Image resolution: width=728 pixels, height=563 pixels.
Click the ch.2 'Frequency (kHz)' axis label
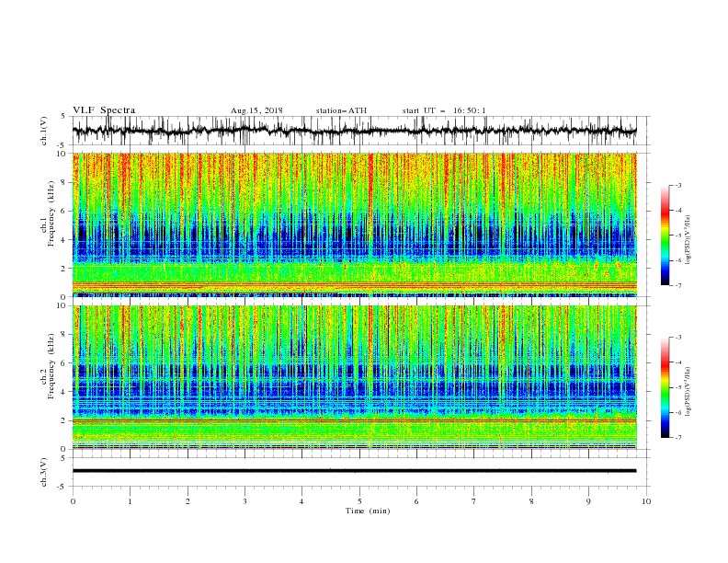coord(51,366)
